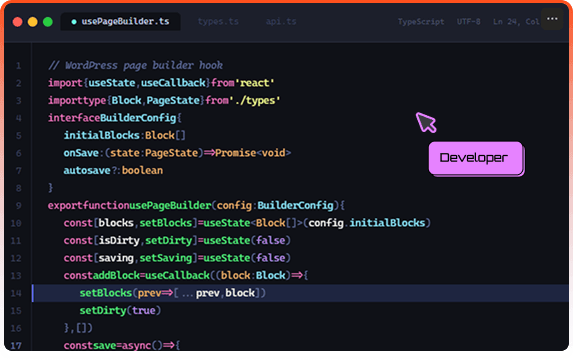Click the closing brace on line 8
This screenshot has height=360, width=573.
51,188
